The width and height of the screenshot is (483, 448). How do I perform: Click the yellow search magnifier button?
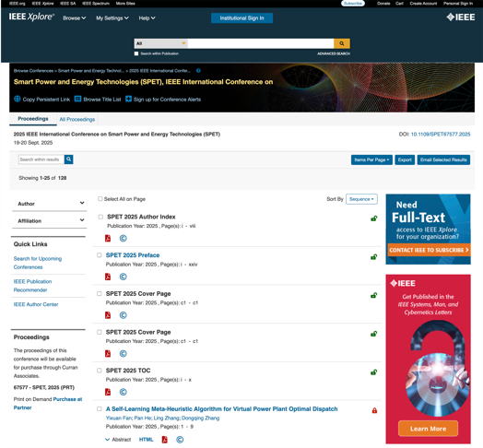(x=342, y=43)
